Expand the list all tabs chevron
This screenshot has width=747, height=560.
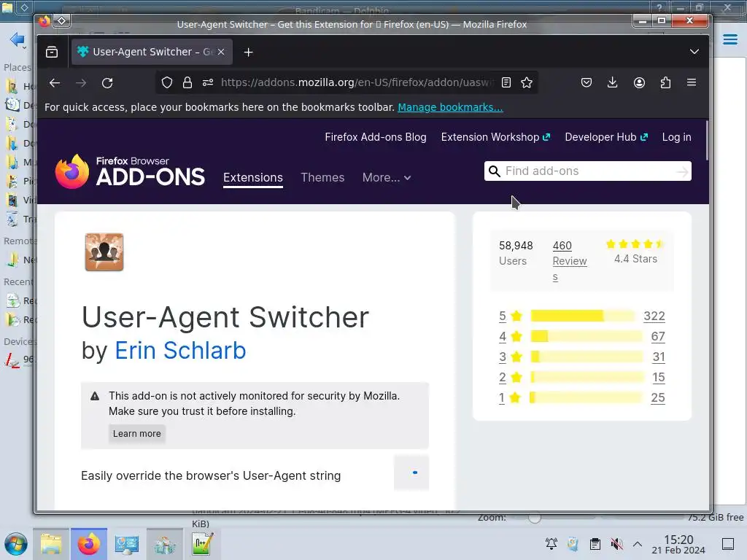click(x=694, y=52)
